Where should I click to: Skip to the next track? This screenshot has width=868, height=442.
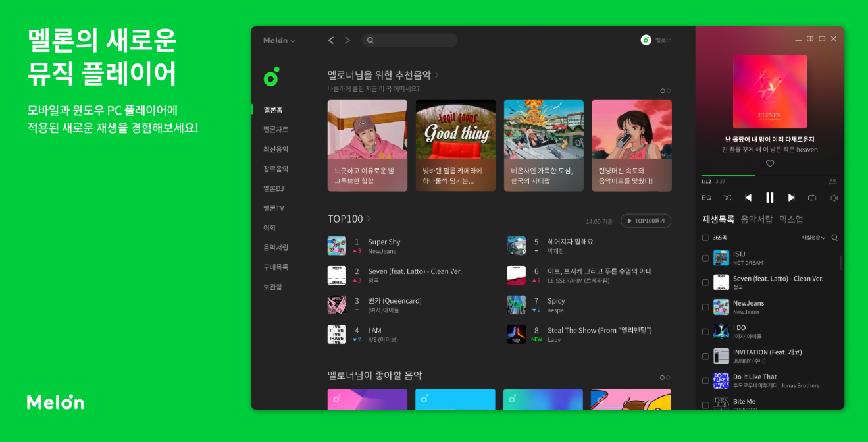[x=791, y=198]
